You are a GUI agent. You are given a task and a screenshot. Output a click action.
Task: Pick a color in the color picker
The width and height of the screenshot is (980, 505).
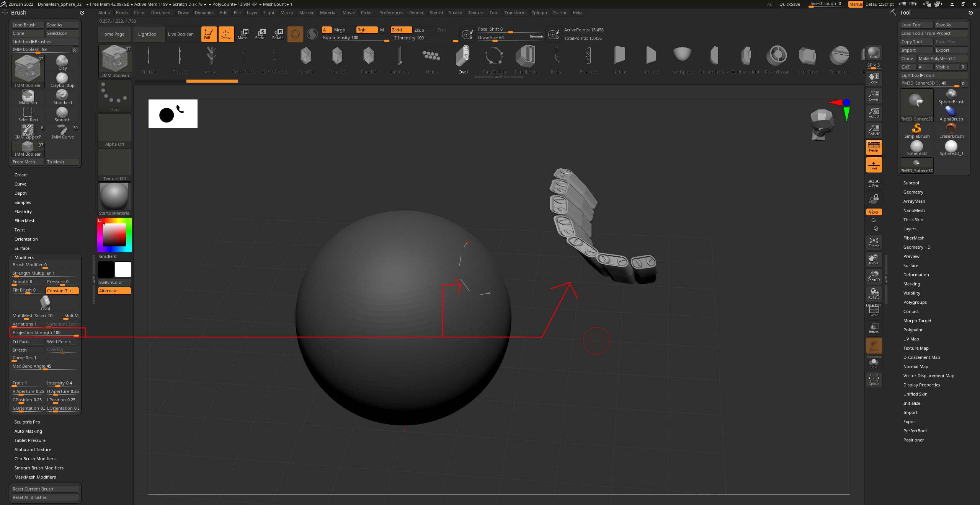[x=114, y=235]
